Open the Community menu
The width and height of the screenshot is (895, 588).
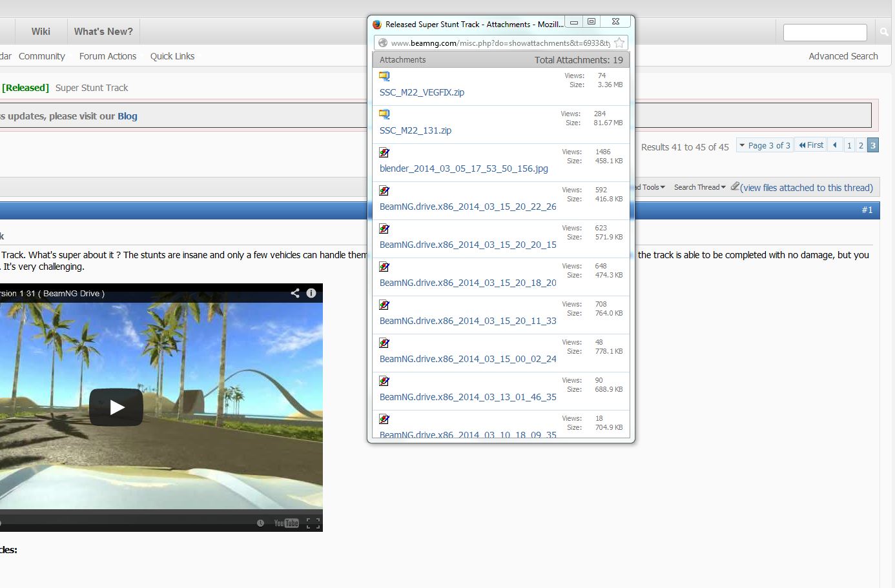pos(42,56)
